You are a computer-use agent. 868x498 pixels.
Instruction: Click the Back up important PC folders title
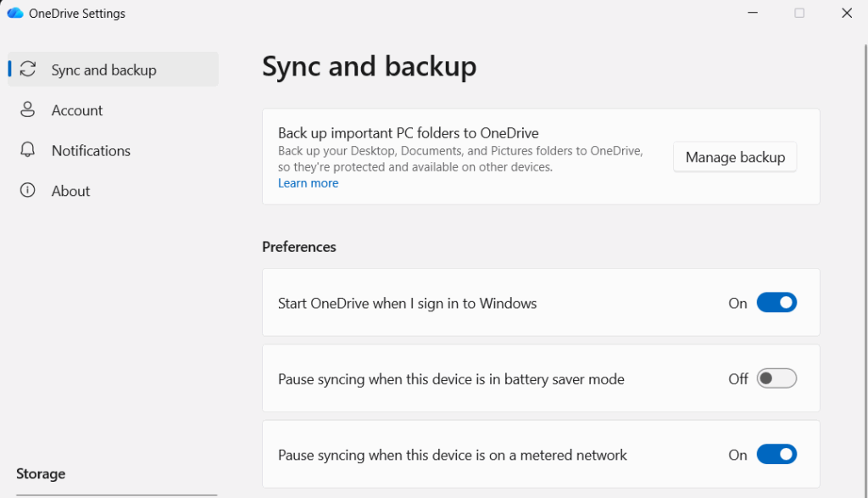(409, 133)
